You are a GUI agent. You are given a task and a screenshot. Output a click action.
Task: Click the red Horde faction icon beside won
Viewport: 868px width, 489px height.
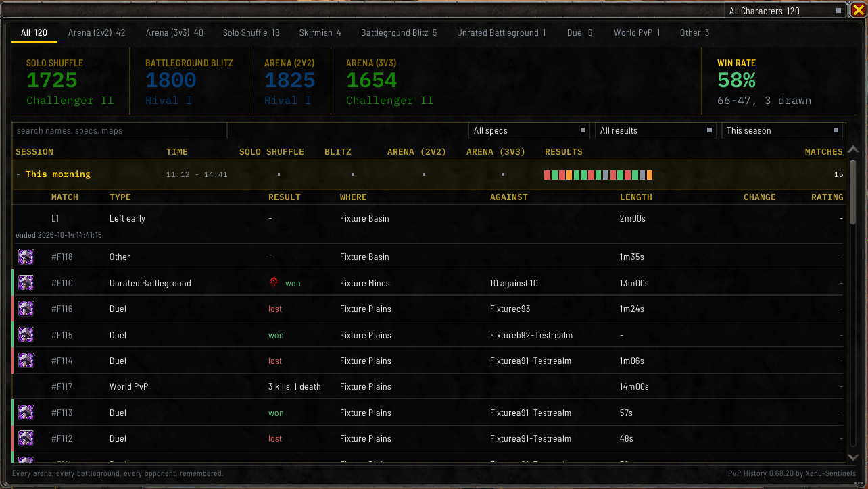click(274, 283)
